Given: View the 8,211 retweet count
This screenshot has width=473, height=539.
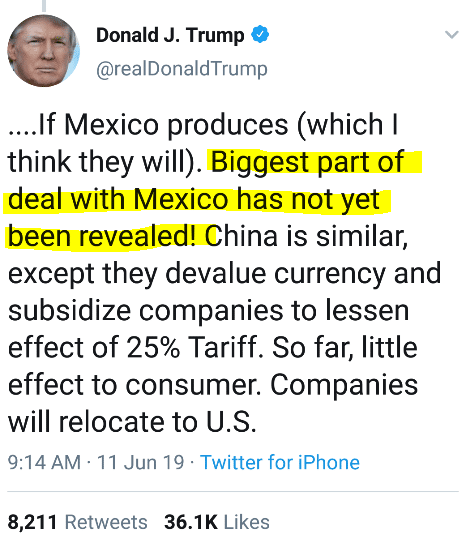Looking at the screenshot, I should (x=32, y=522).
